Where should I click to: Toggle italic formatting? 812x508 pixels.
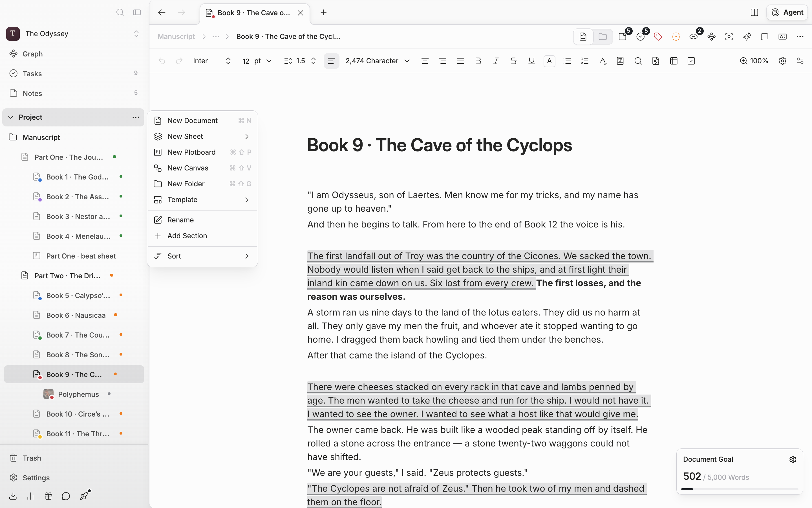[x=496, y=61]
